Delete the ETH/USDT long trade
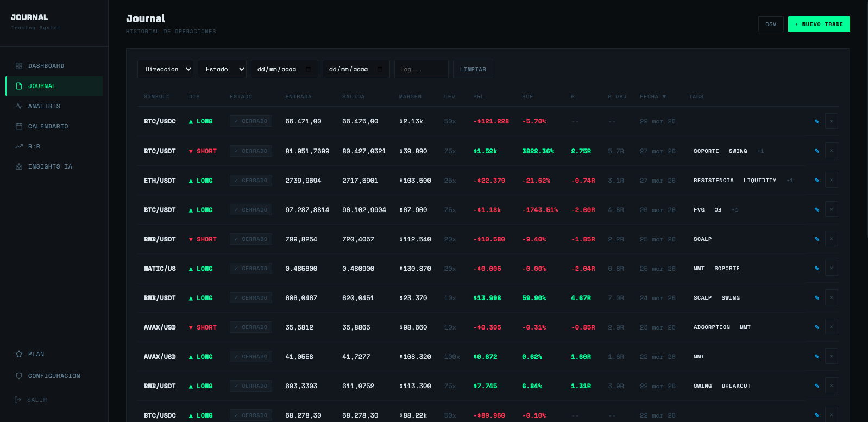Image resolution: width=868 pixels, height=422 pixels. 831,180
